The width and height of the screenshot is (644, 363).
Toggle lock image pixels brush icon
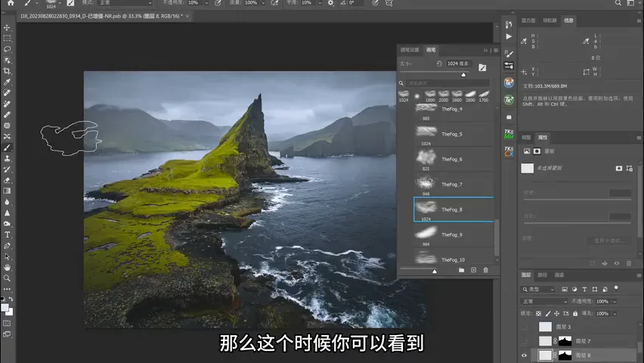click(x=547, y=314)
